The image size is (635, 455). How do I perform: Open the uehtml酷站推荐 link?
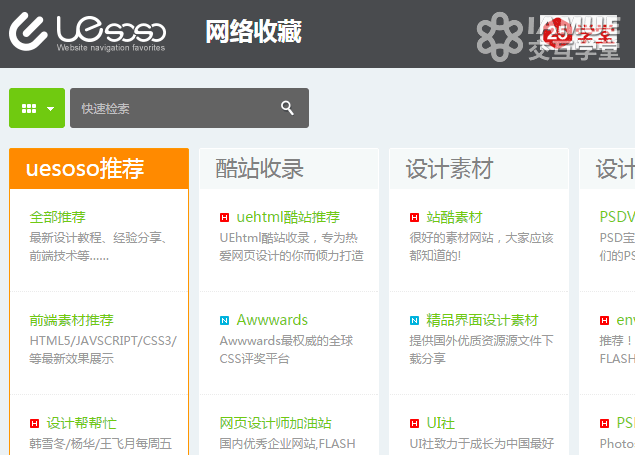coord(288,217)
